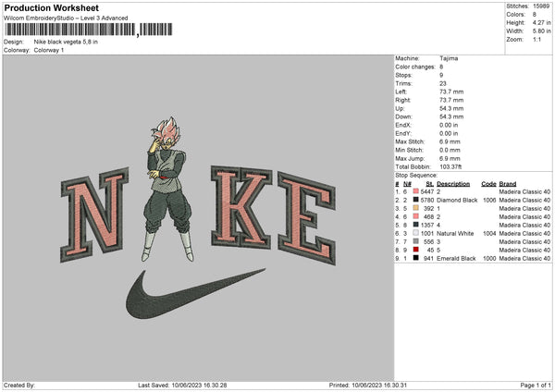The height and width of the screenshot is (392, 555).
Task: Click the St. column header
Action: click(430, 184)
